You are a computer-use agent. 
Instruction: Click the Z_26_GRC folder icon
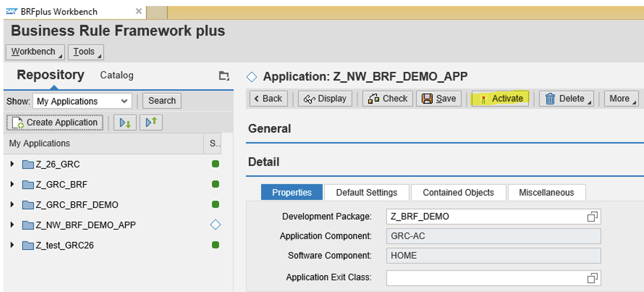28,165
